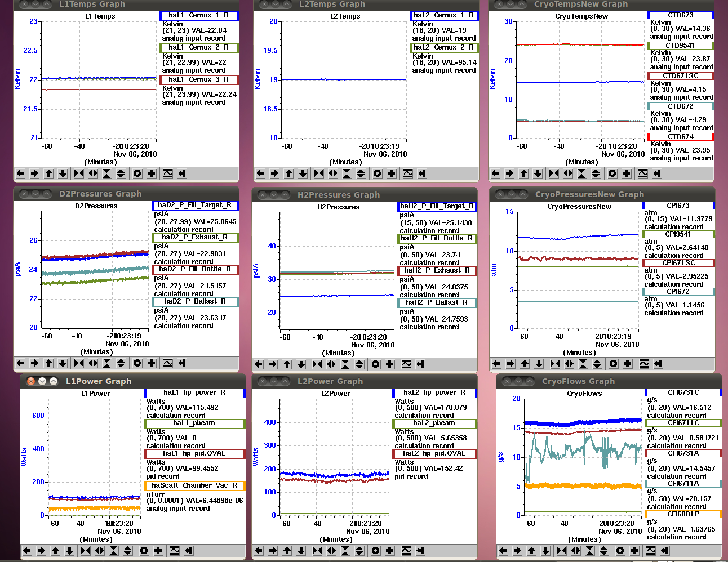
Task: Zoom out horizontally on the L1Temps graph
Action: pos(93,173)
